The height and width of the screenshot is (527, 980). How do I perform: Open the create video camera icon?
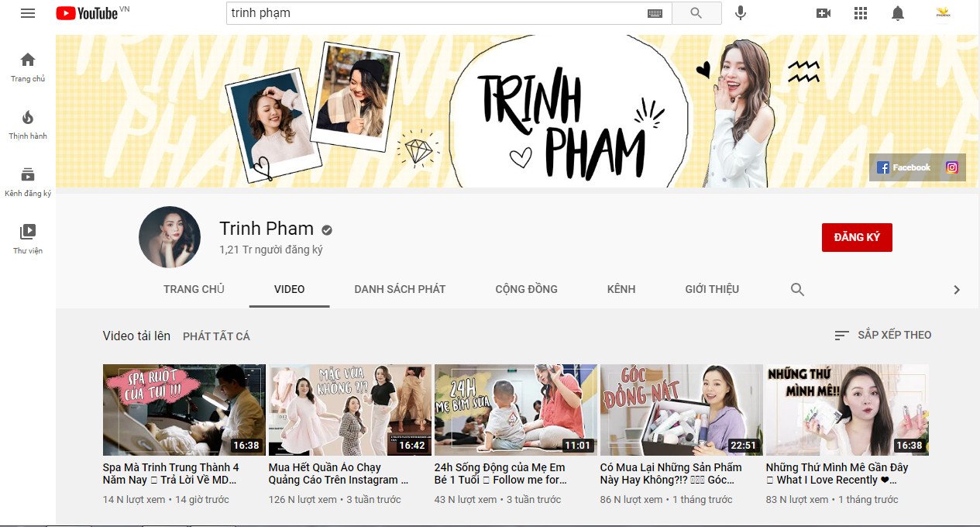coord(824,13)
